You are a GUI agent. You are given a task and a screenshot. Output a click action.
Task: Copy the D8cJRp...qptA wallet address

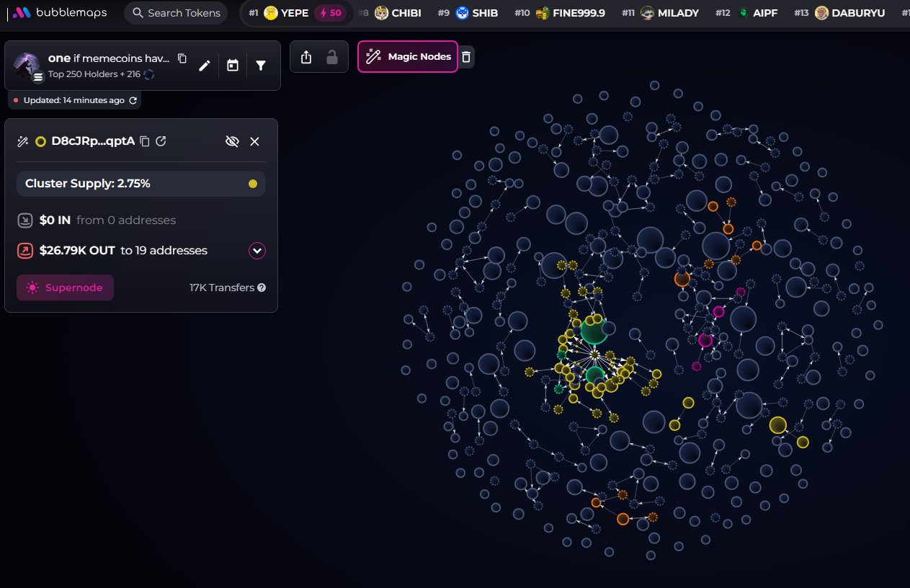[145, 141]
